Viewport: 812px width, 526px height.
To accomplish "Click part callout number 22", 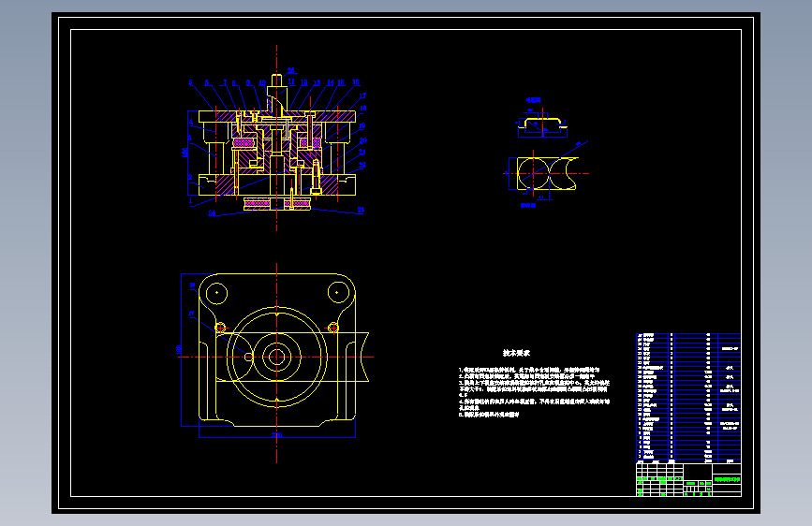I will tap(362, 165).
